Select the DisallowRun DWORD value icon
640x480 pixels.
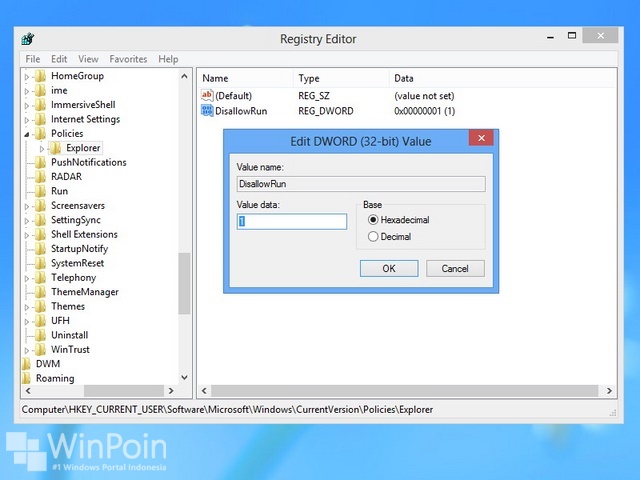(207, 111)
